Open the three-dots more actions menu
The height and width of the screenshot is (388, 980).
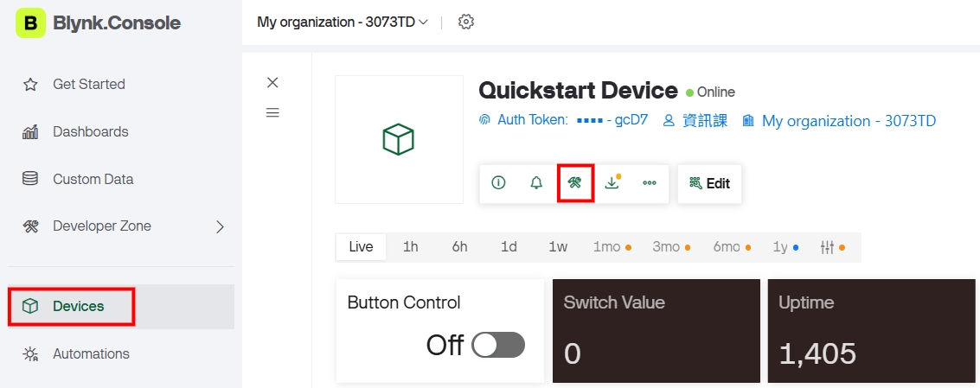click(x=650, y=183)
